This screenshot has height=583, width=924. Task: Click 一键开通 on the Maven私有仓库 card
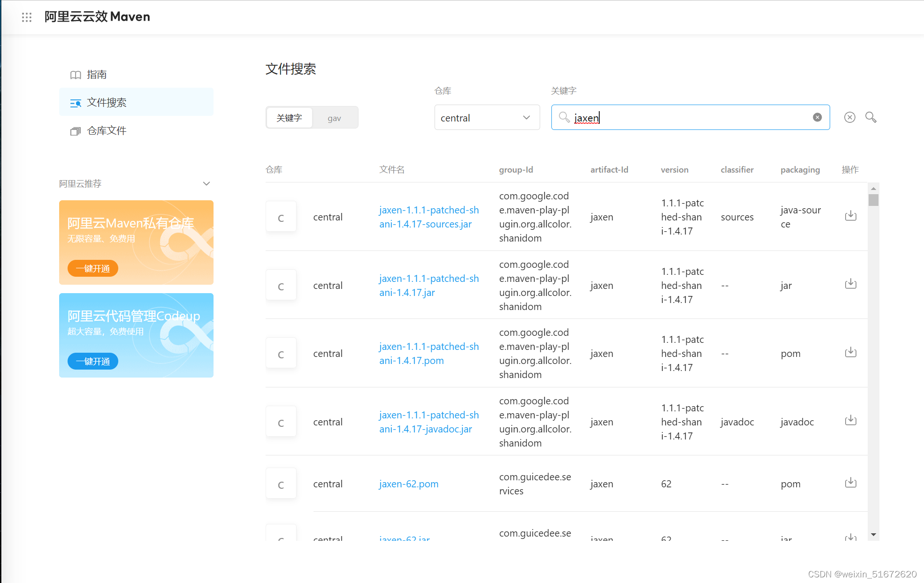[93, 268]
